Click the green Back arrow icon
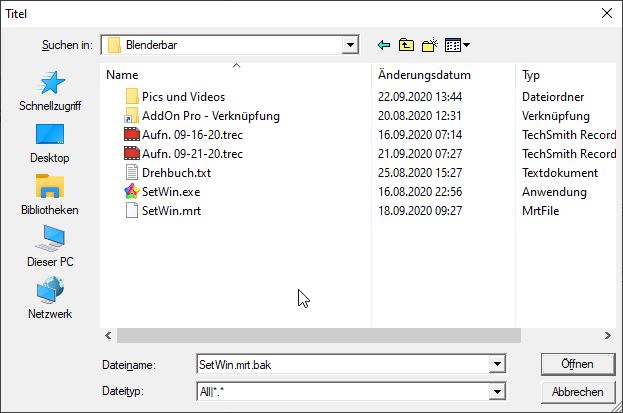The height and width of the screenshot is (413, 623). point(384,45)
